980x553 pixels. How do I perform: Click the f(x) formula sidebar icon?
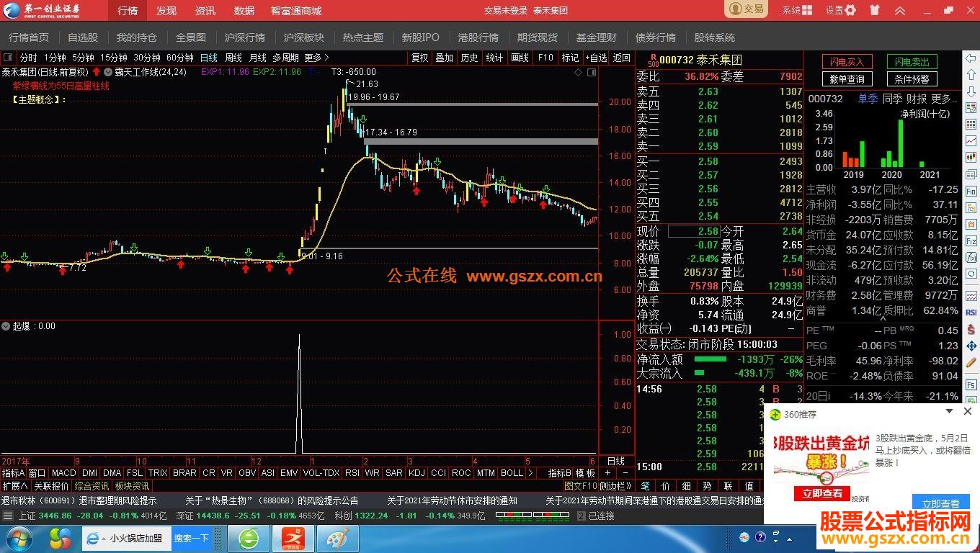(x=971, y=257)
